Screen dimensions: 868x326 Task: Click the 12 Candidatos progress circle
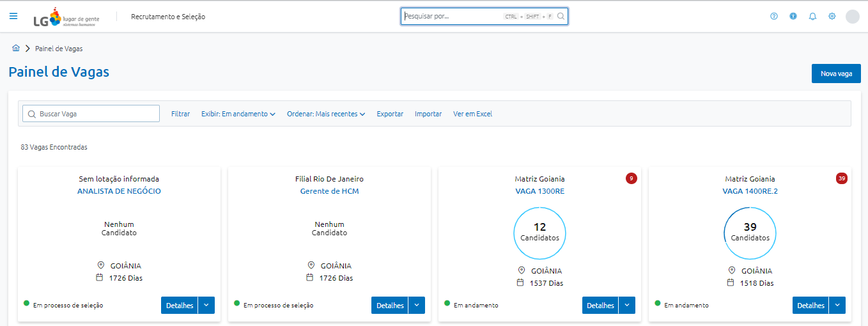pyautogui.click(x=539, y=232)
